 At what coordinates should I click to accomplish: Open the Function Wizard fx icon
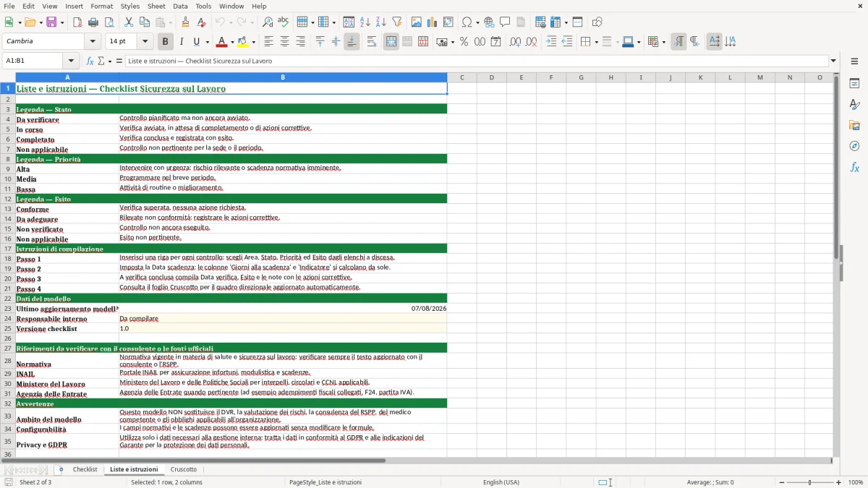pyautogui.click(x=90, y=61)
